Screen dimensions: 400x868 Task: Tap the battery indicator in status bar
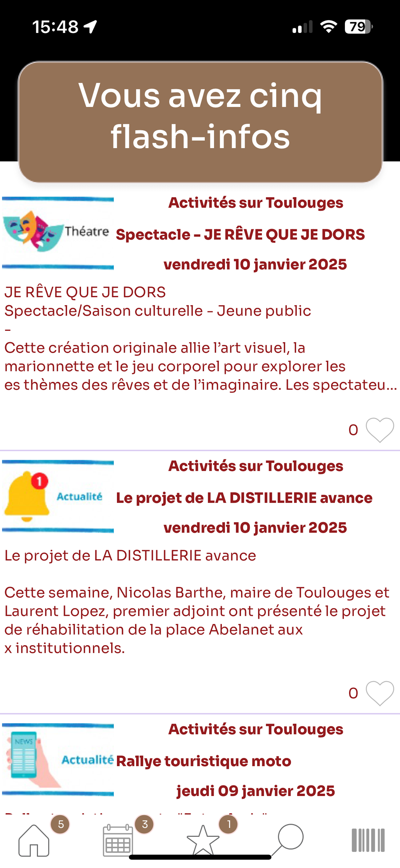pos(358,27)
